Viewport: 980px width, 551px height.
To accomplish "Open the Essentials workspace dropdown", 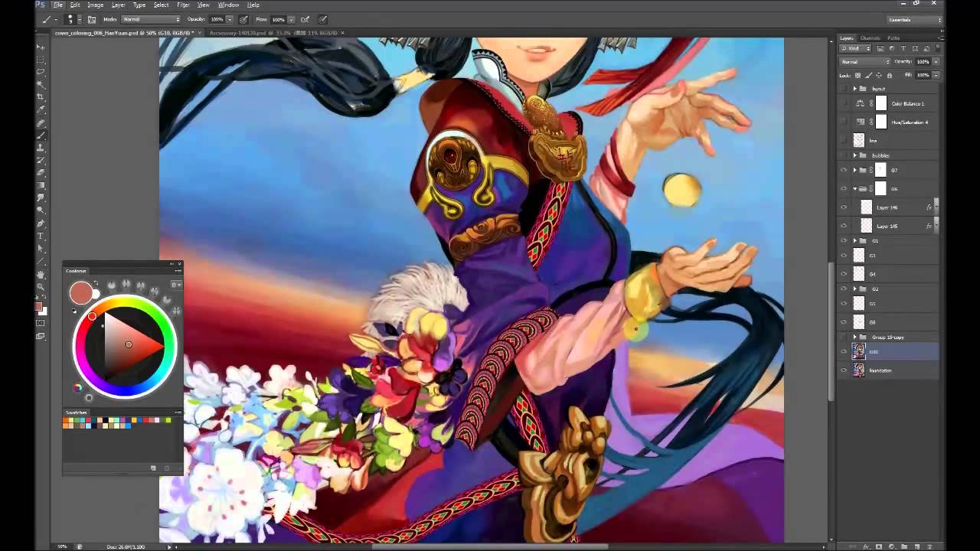I will coord(914,20).
